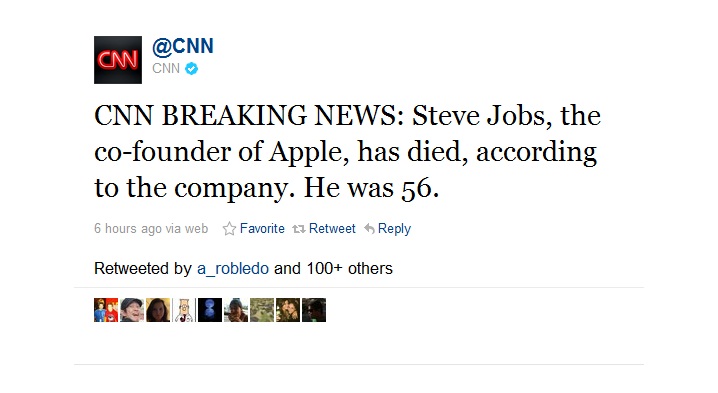Click the reply arrow icon
The width and height of the screenshot is (718, 393).
(x=370, y=228)
